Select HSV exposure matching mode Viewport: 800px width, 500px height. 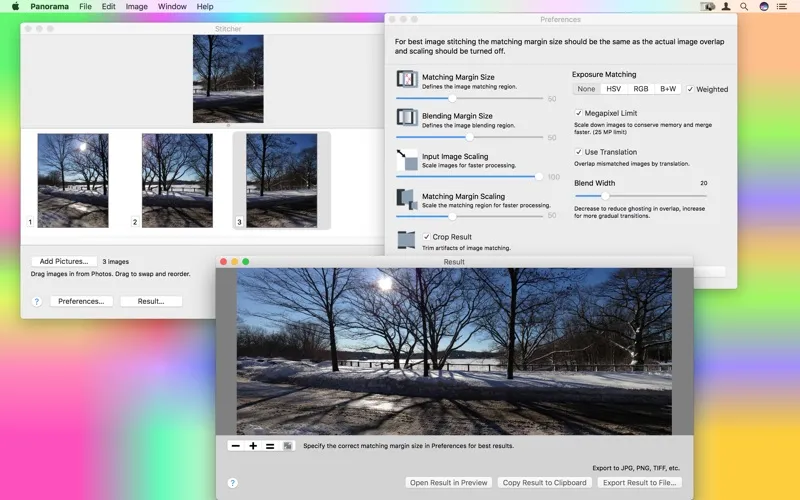613,89
